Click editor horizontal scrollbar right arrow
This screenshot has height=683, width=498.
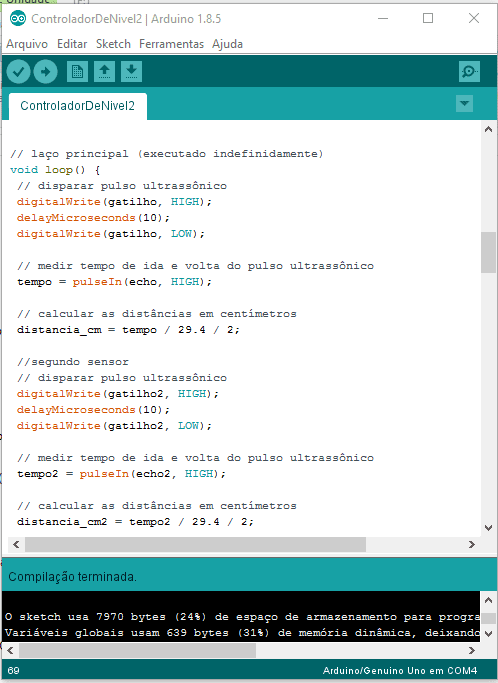[471, 544]
